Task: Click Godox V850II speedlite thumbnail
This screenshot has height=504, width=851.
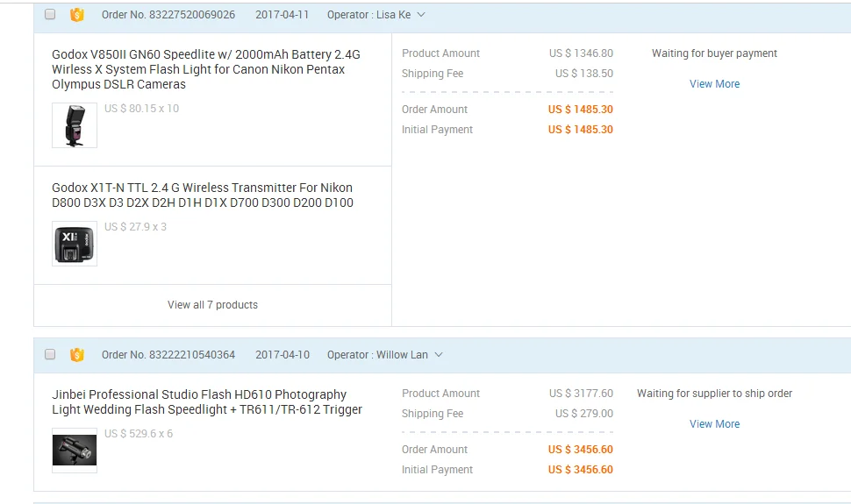Action: coord(75,125)
